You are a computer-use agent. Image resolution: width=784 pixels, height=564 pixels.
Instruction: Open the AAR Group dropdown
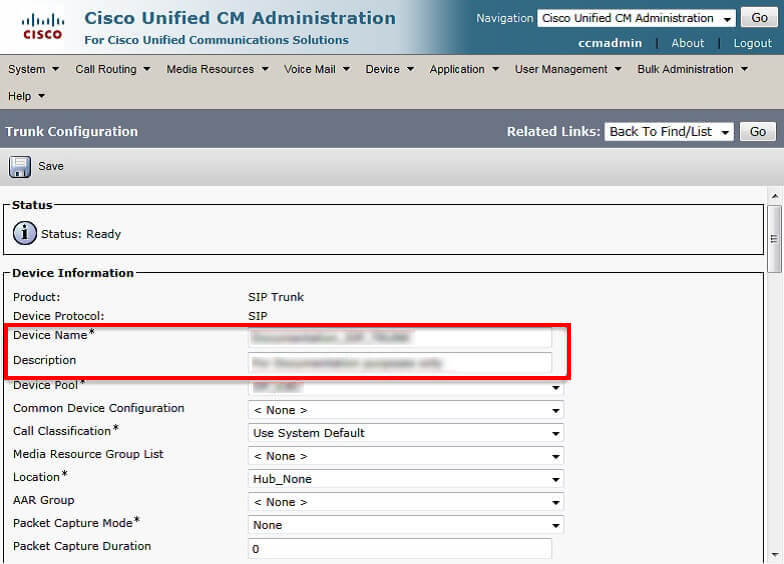click(x=406, y=502)
